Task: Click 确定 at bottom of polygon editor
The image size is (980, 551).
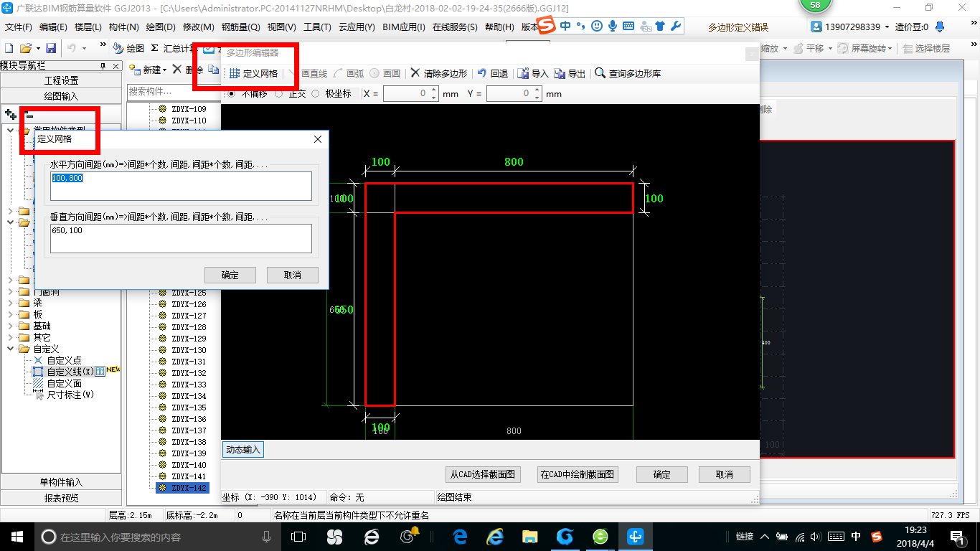Action: tap(662, 474)
